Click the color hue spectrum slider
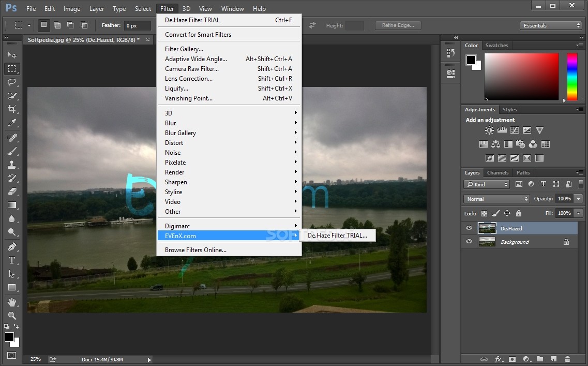The width and height of the screenshot is (588, 366). pyautogui.click(x=572, y=77)
